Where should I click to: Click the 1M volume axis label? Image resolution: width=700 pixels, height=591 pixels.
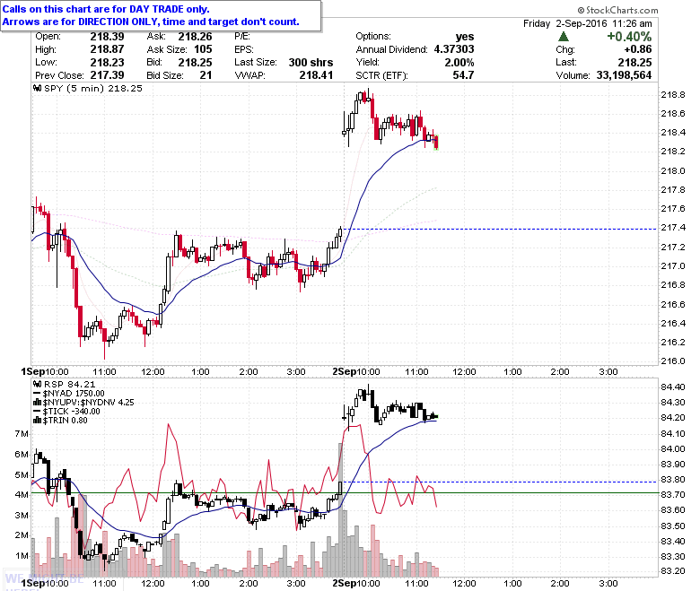(22, 556)
